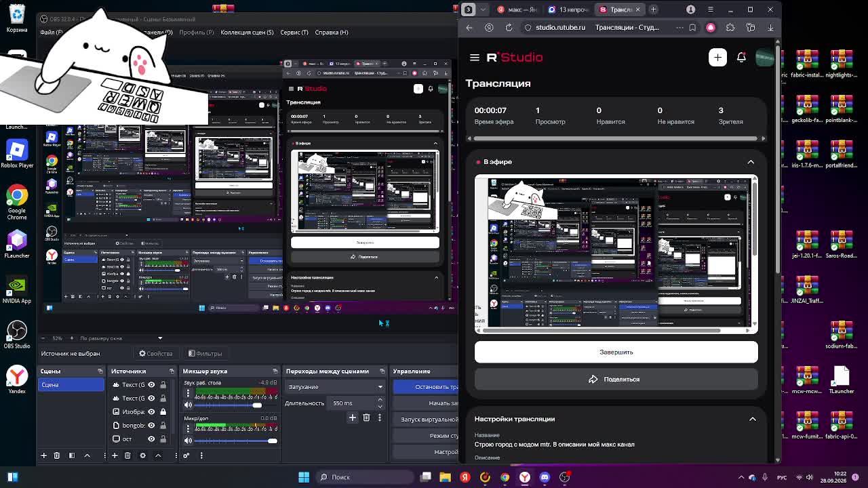Open the RuTube Studio profile avatar

click(764, 58)
